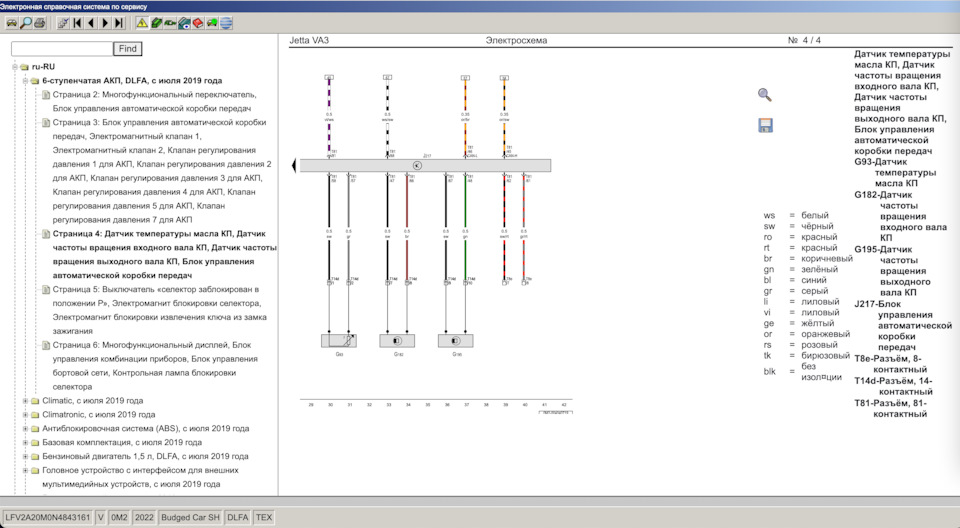This screenshot has height=528, width=960.
Task: Click the TEX status bar field
Action: click(x=264, y=518)
